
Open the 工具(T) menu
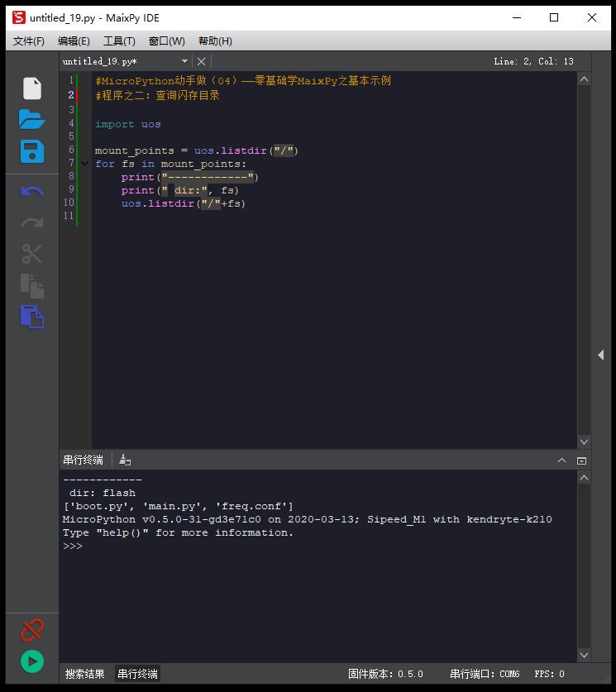click(x=119, y=41)
